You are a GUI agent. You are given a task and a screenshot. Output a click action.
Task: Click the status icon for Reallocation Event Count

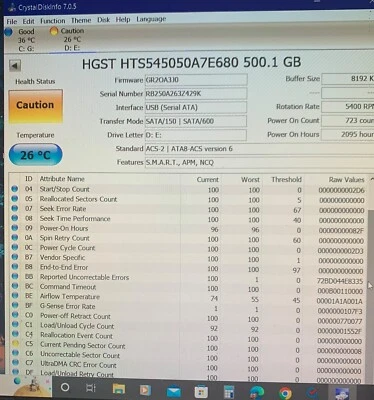pos(15,334)
